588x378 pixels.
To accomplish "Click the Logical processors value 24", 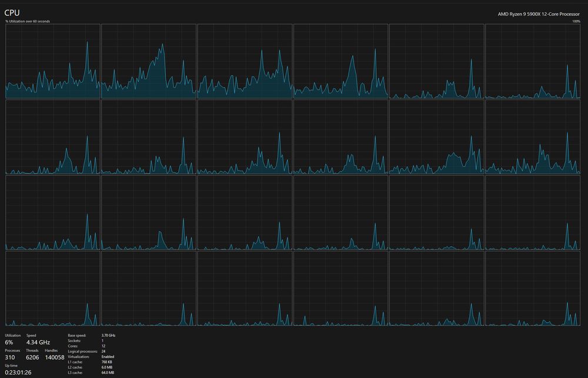I will pyautogui.click(x=105, y=351).
